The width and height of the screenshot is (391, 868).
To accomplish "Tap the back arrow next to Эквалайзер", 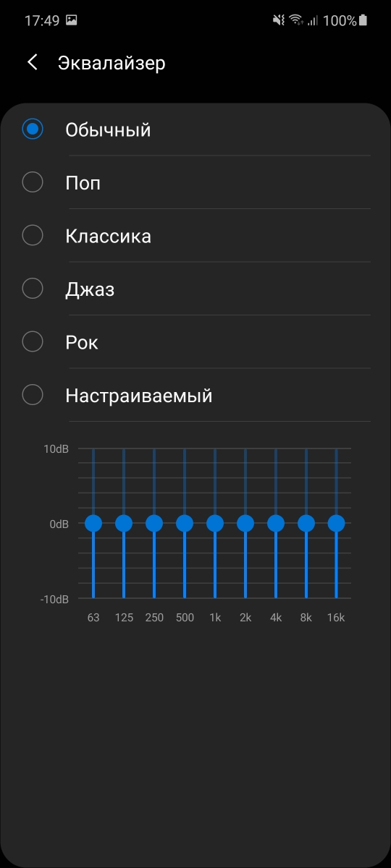I will click(32, 63).
